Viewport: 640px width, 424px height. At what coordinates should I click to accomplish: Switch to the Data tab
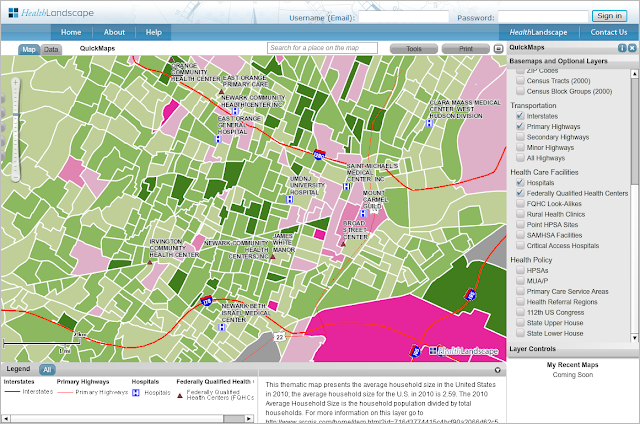tap(51, 49)
